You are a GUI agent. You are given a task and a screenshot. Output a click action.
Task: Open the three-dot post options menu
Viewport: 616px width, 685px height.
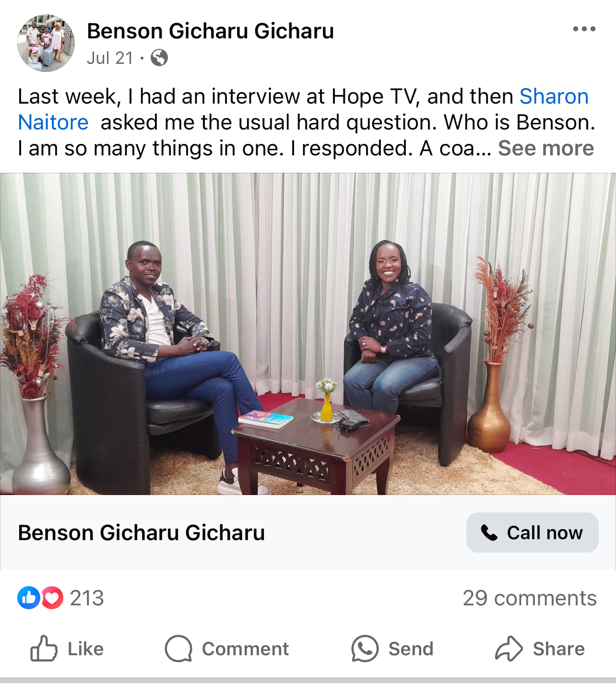[x=584, y=29]
